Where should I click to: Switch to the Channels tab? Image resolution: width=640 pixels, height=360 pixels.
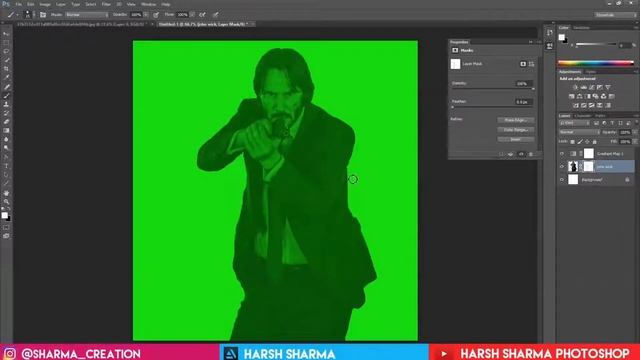(582, 116)
